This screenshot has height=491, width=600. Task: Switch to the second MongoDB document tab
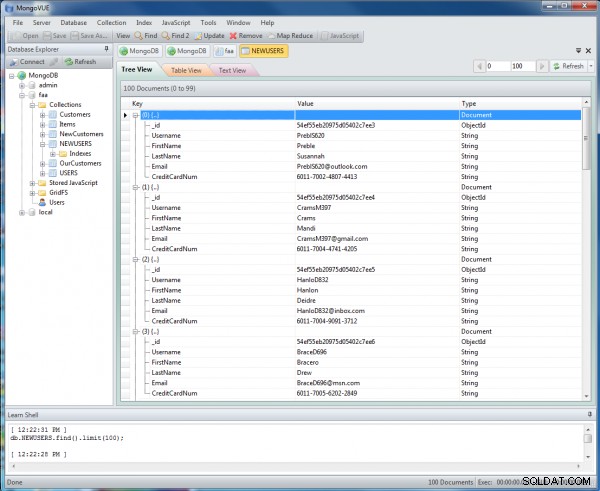tap(188, 51)
